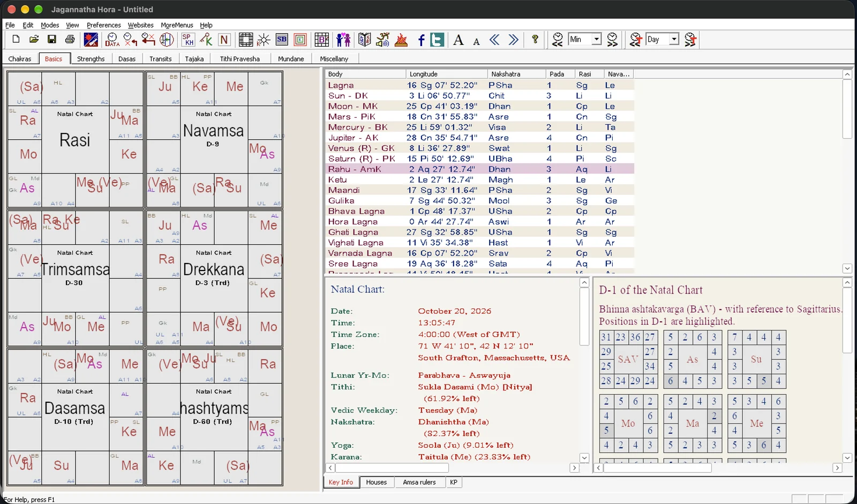Decrease font size with the small A

[476, 41]
